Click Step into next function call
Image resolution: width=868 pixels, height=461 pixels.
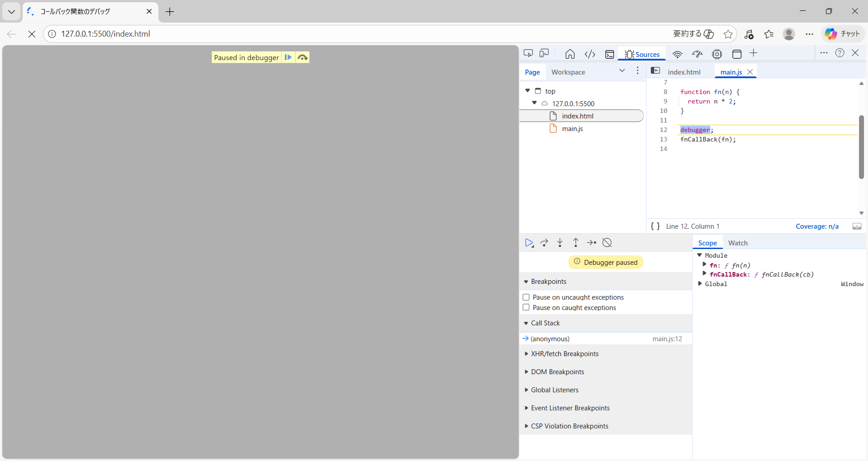[560, 243]
